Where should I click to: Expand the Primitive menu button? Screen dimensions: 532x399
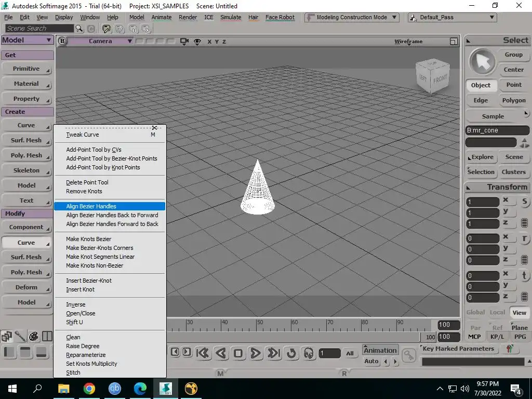[x=27, y=69]
